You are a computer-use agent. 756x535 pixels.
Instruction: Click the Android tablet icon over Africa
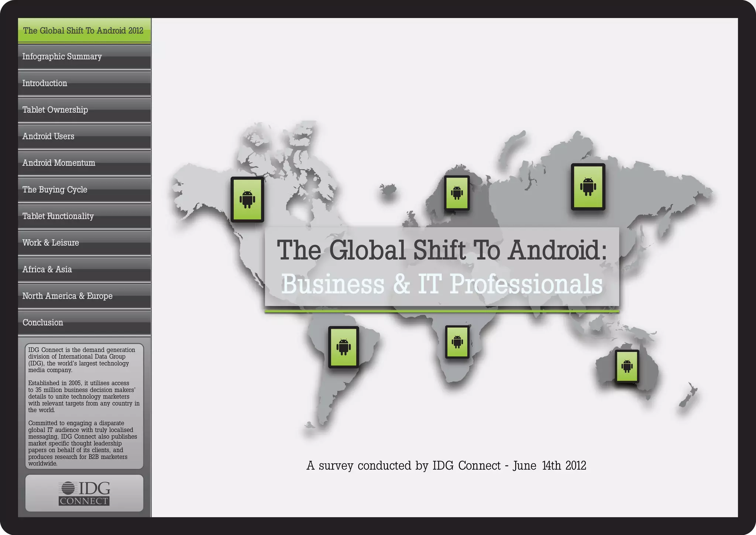[457, 342]
